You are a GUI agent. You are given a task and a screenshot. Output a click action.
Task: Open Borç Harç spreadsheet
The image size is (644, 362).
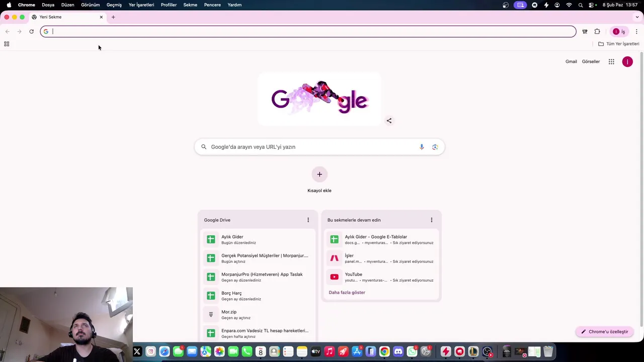pyautogui.click(x=258, y=296)
